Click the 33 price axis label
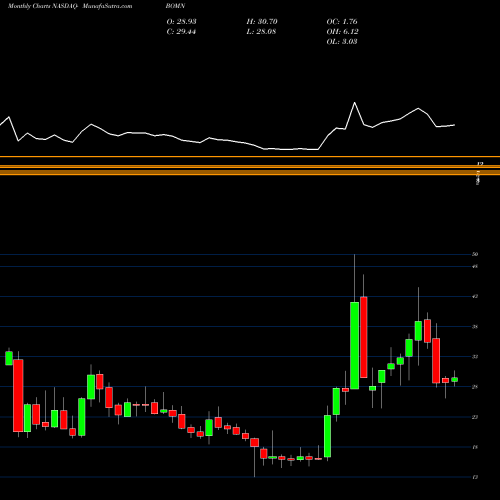 pos(475,357)
